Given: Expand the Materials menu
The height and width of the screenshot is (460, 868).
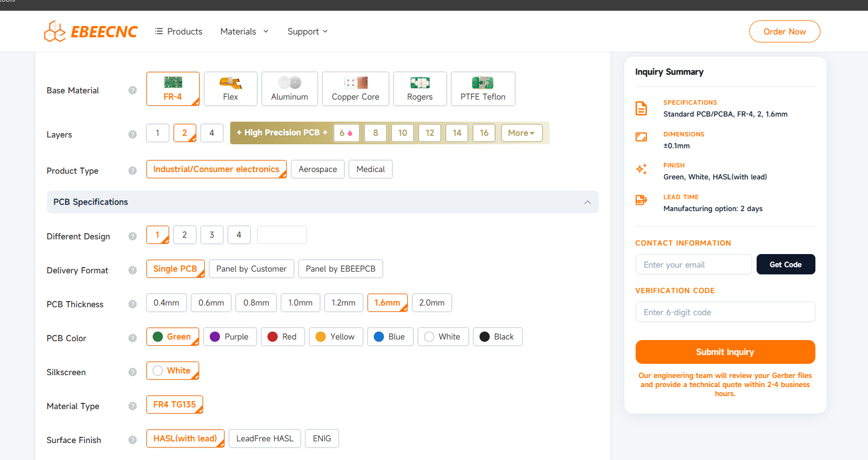Looking at the screenshot, I should click(x=244, y=32).
